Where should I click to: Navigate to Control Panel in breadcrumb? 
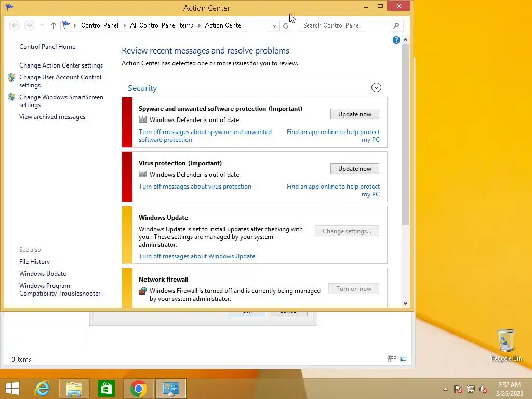click(100, 25)
